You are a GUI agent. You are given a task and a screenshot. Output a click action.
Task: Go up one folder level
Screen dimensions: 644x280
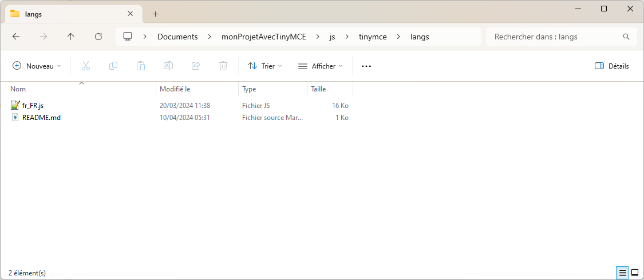[71, 37]
